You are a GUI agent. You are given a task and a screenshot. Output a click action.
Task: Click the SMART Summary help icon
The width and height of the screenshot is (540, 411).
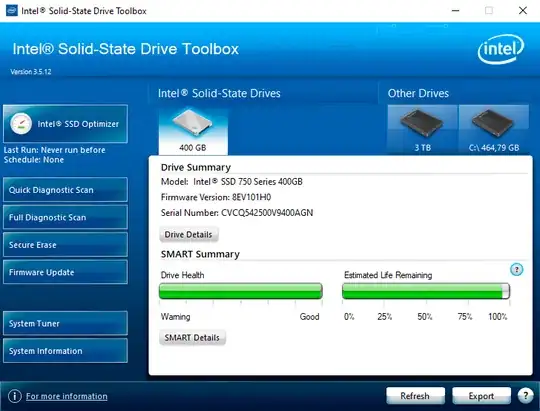[516, 269]
